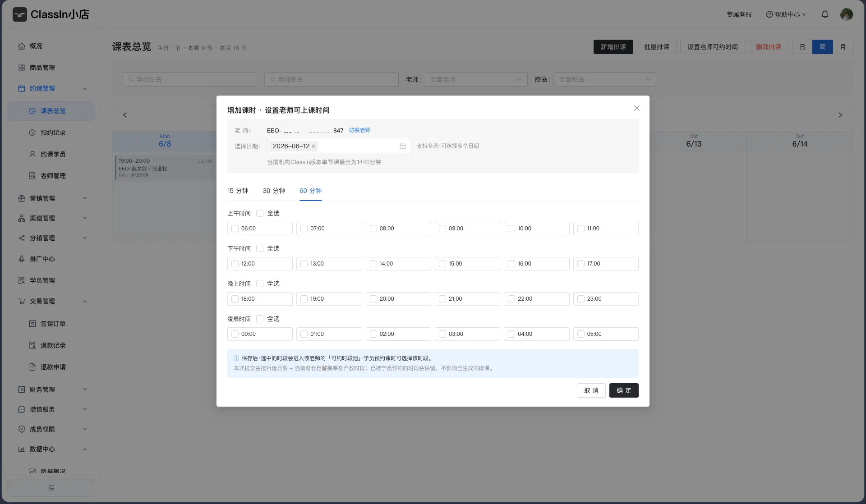Collapse the 约课管理 sidebar section

point(85,88)
